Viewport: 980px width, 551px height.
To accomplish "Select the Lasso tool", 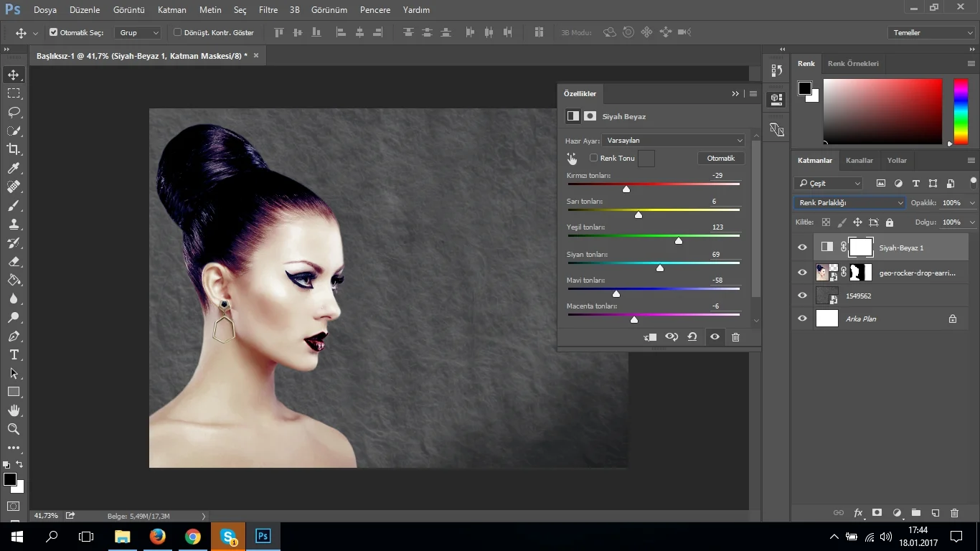I will [x=14, y=112].
